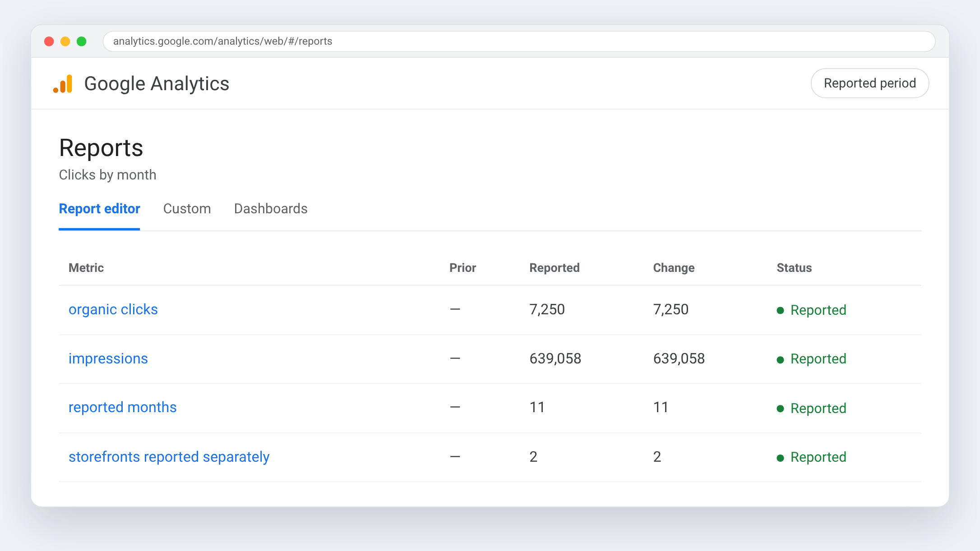
Task: Switch to the Report editor tab
Action: click(x=99, y=209)
